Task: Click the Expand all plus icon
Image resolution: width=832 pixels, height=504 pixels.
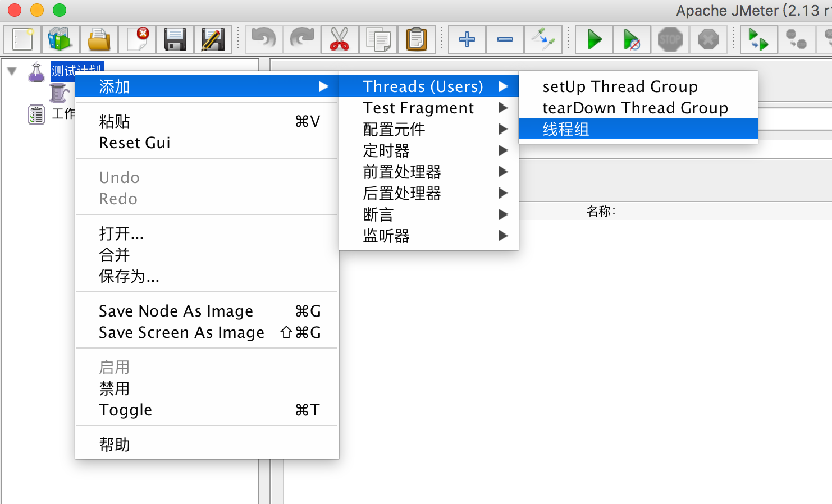Action: (467, 40)
